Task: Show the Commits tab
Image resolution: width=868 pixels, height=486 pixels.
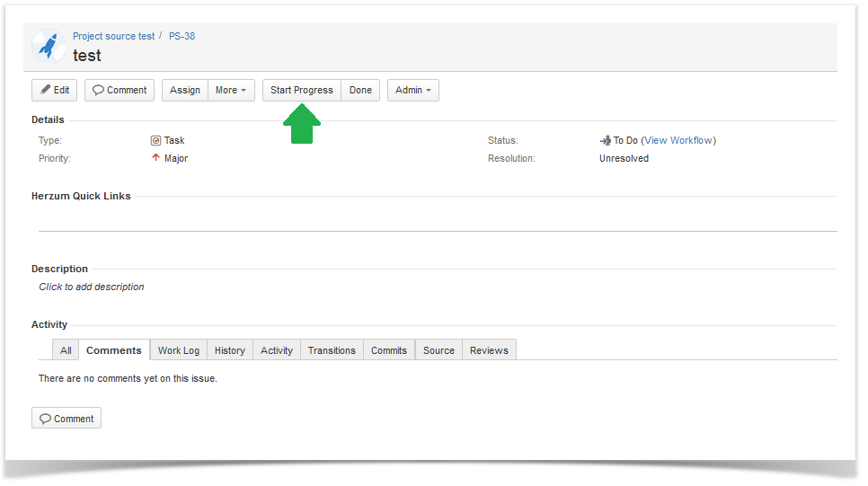Action: coord(389,350)
